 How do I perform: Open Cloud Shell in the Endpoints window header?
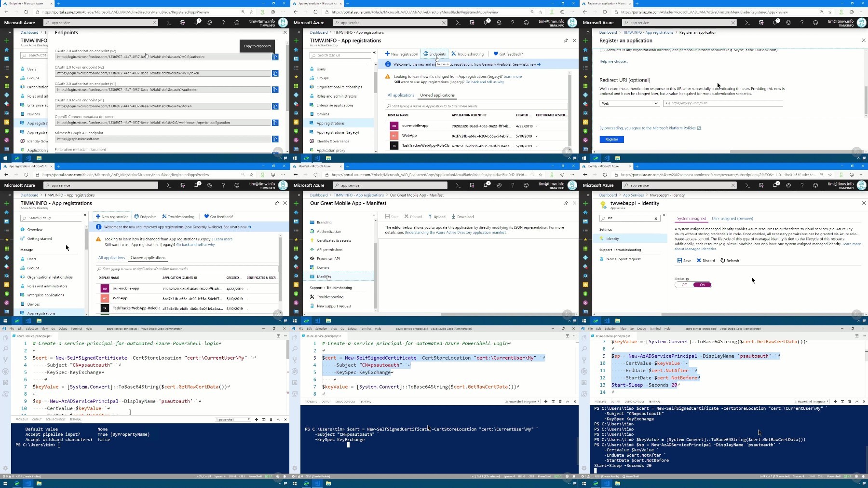pyautogui.click(x=168, y=23)
